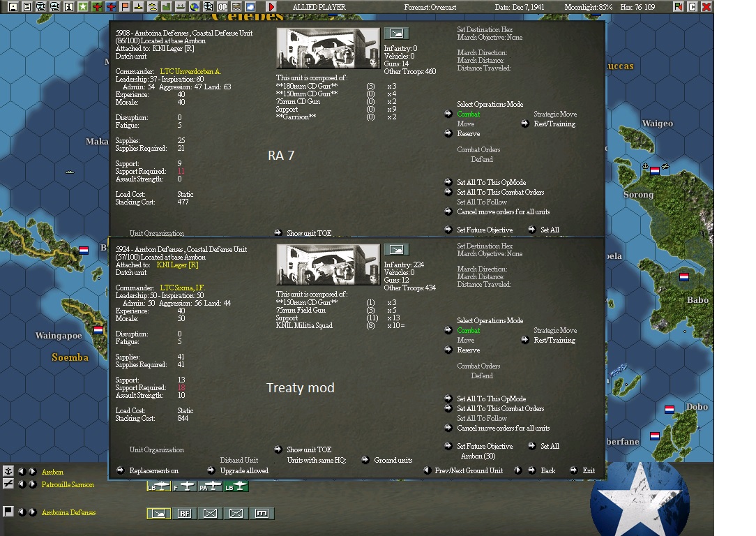
Task: Select the second infantry crossed-box unit icon
Action: tap(236, 514)
